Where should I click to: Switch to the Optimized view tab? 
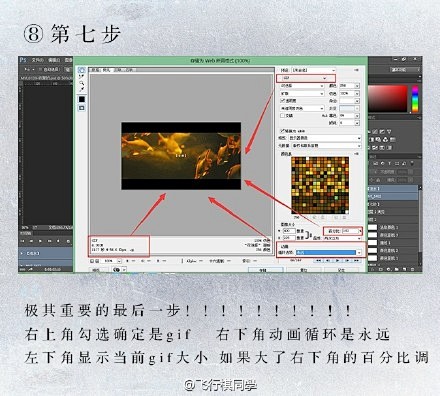[x=107, y=70]
